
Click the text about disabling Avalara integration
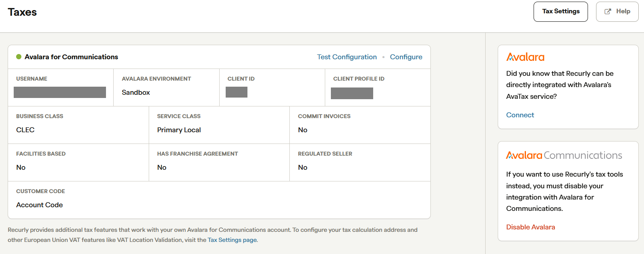565,192
